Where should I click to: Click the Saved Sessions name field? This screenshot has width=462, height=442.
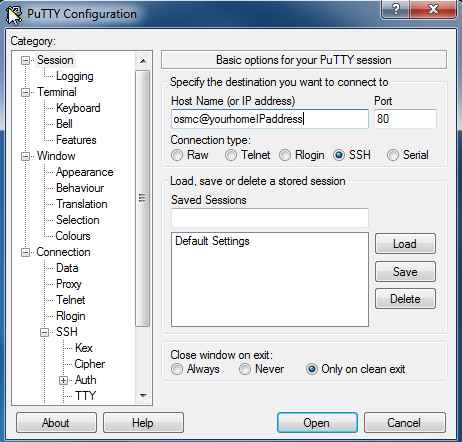pyautogui.click(x=270, y=218)
